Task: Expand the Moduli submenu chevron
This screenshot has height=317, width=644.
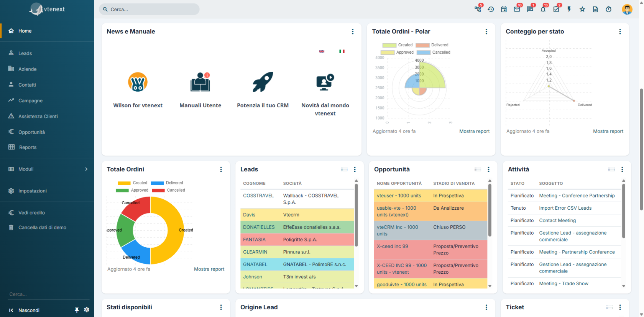Action: (86, 169)
